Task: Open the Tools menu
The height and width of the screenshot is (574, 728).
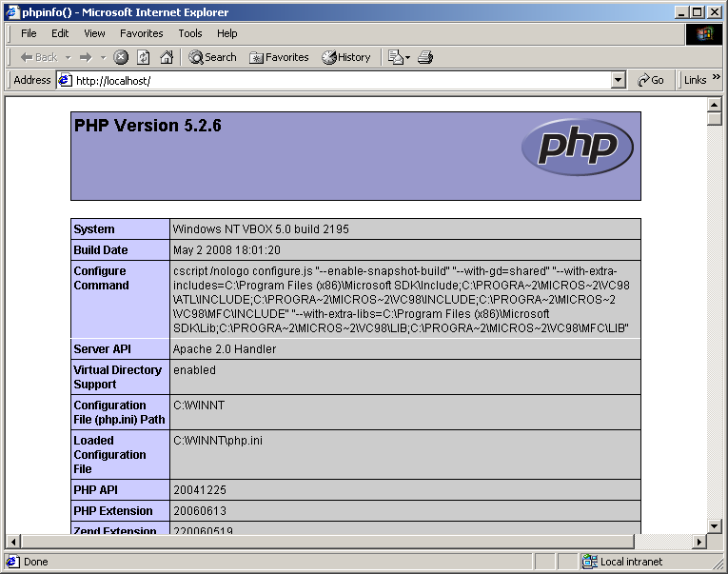Action: pos(190,33)
